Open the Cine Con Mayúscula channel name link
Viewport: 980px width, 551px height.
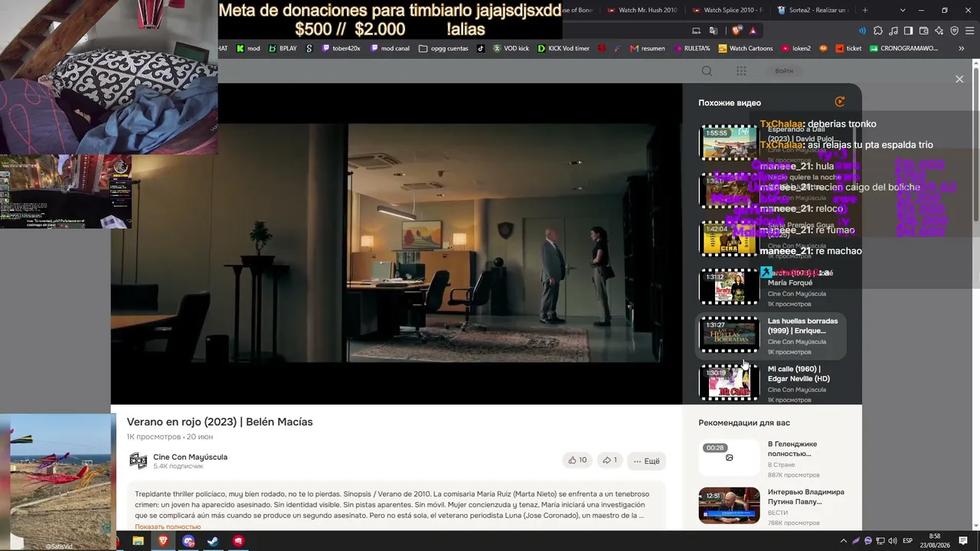tap(190, 457)
